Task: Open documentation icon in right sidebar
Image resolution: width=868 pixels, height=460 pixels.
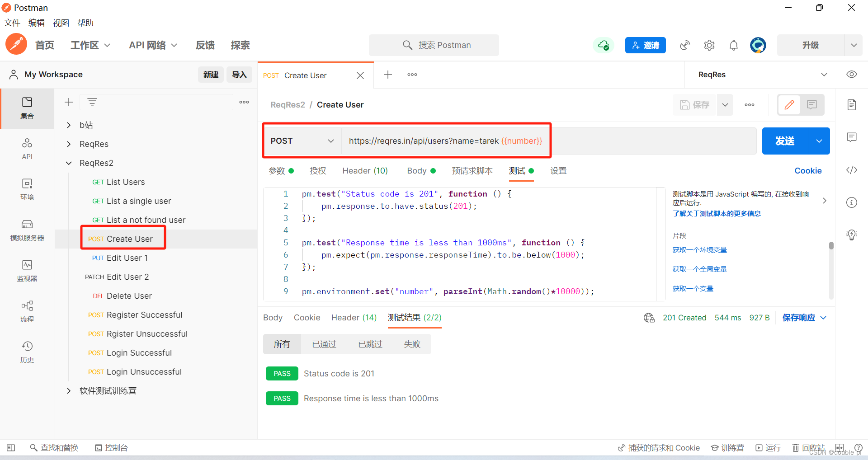Action: [x=852, y=105]
